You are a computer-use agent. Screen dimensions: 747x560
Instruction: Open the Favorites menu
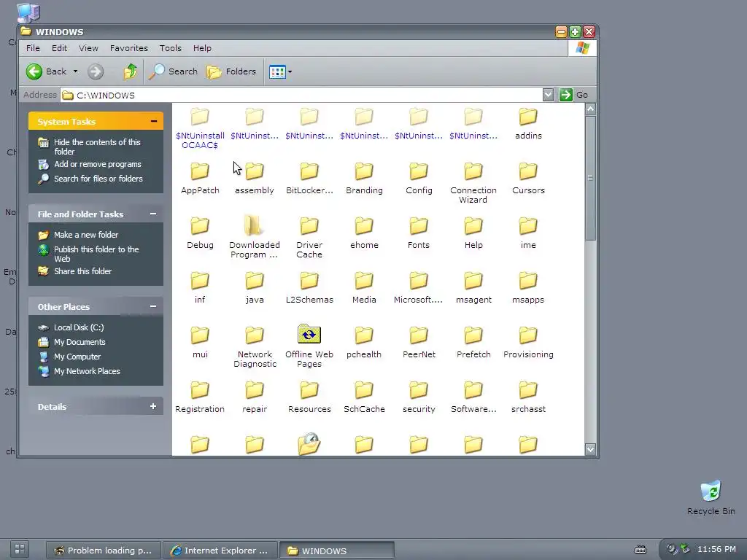[128, 48]
